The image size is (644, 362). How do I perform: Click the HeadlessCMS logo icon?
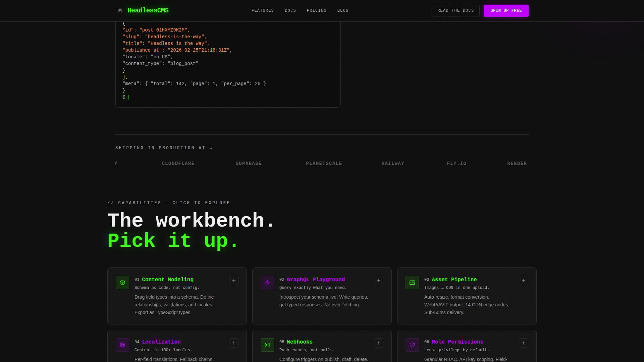pyautogui.click(x=120, y=10)
